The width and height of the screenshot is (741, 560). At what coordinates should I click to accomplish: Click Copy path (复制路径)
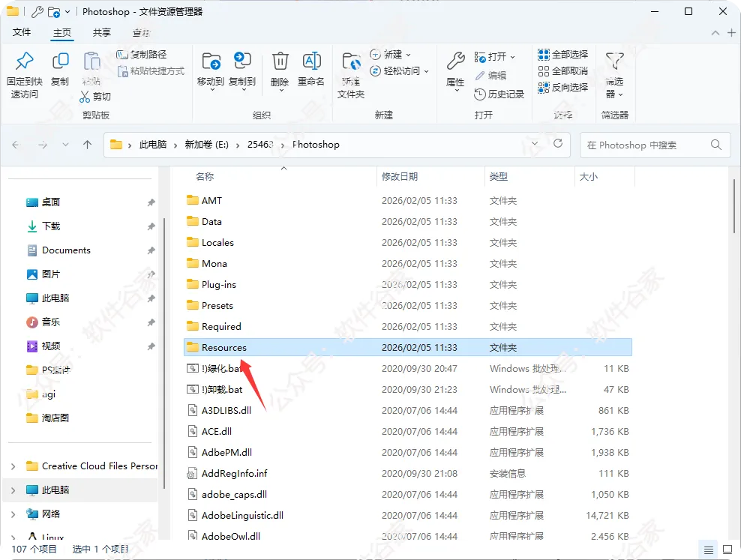pos(141,55)
